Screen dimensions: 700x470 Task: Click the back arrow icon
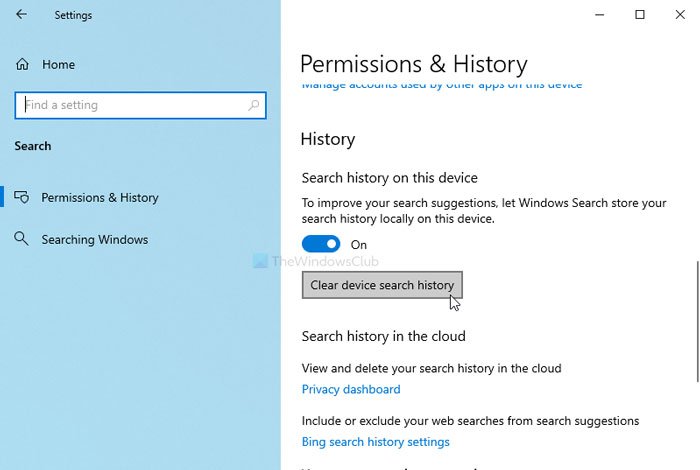[22, 15]
